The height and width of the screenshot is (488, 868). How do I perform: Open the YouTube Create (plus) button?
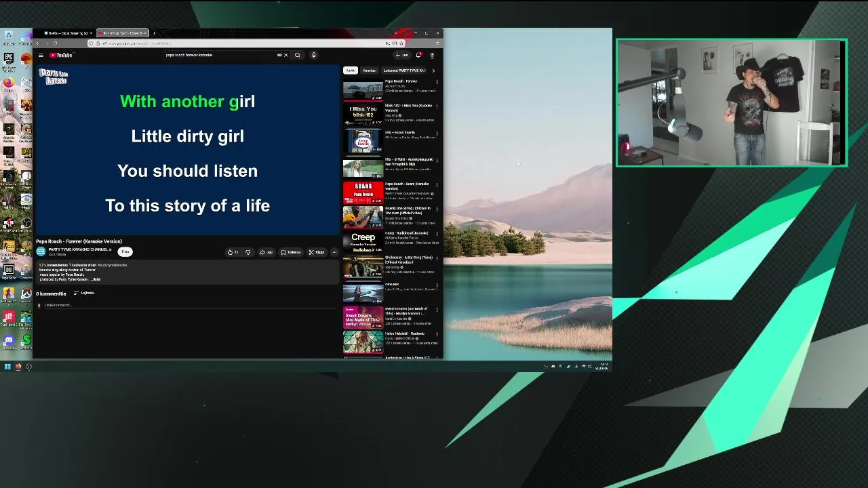coord(402,55)
